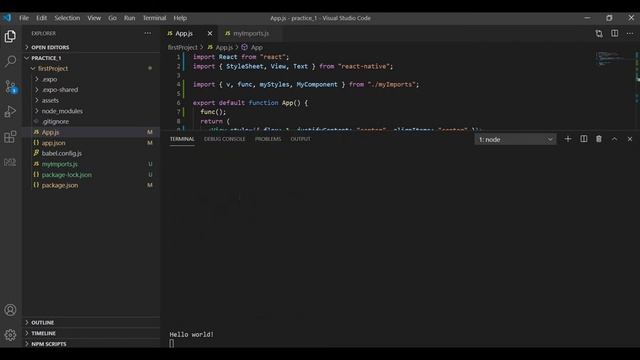This screenshot has width=640, height=360.
Task: Click line number 6 in the gutter
Action: pos(178,103)
